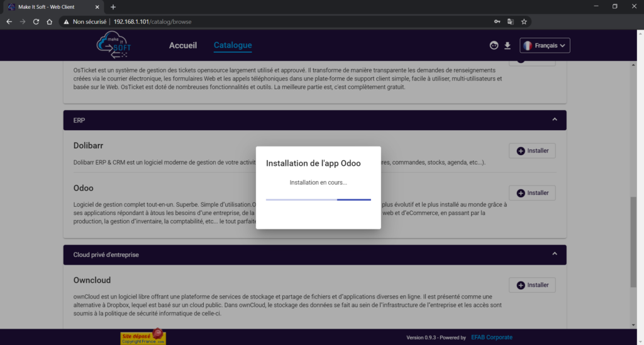
Task: Close the Make It Soft tab
Action: 97,7
